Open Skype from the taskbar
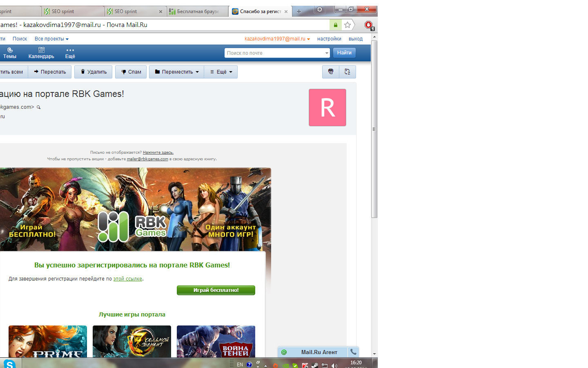 [9, 364]
